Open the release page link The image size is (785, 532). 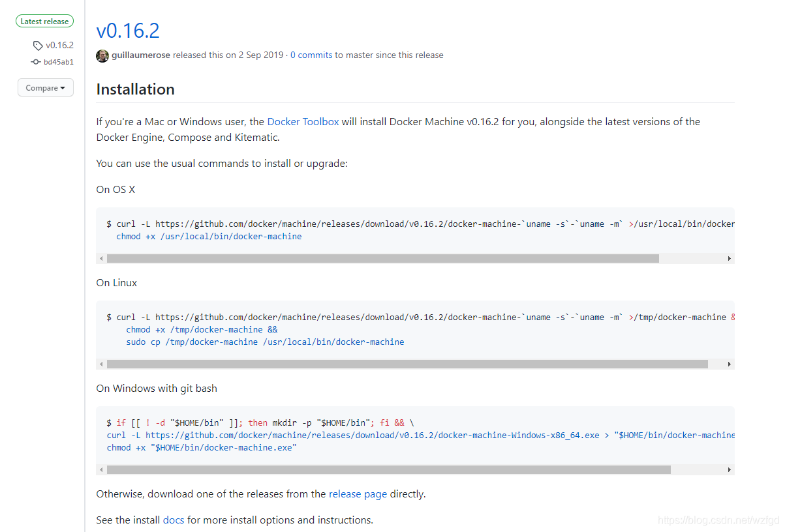coord(358,494)
